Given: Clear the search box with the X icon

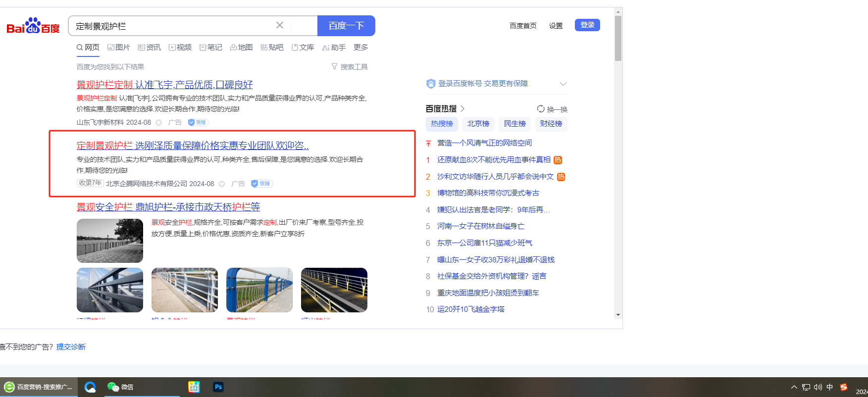Looking at the screenshot, I should (280, 25).
